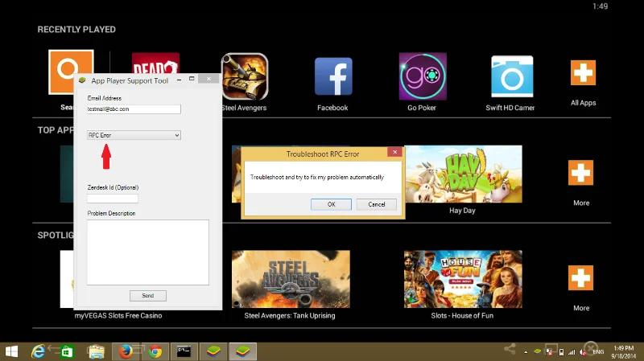Launch Internet Explorer from taskbar
644x361 pixels.
point(38,351)
